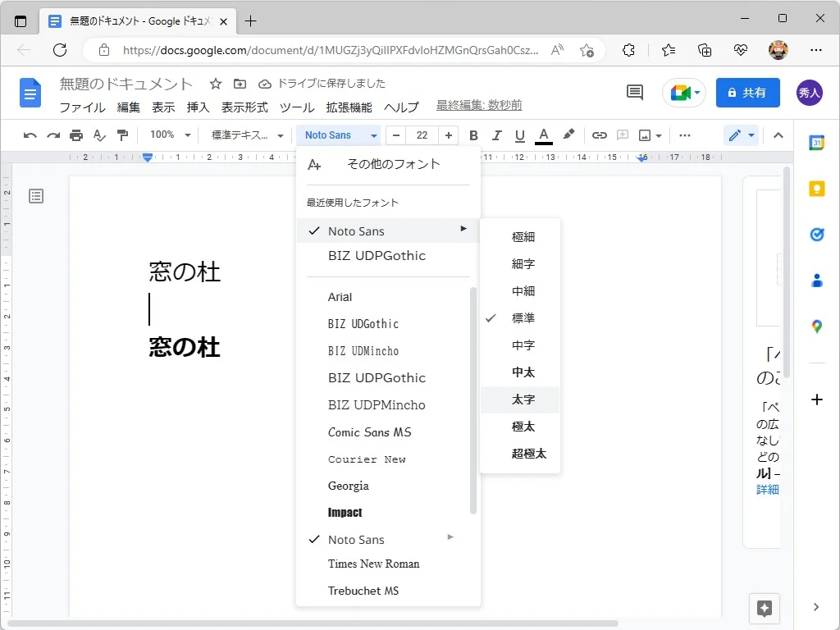Click the Print icon in toolbar
This screenshot has width=840, height=630.
(x=76, y=135)
